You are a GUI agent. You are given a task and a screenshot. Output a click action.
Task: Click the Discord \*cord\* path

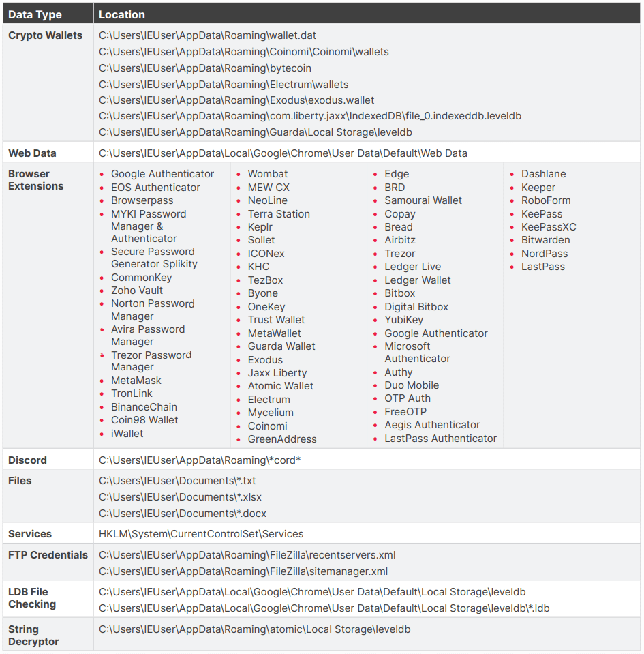(x=200, y=460)
